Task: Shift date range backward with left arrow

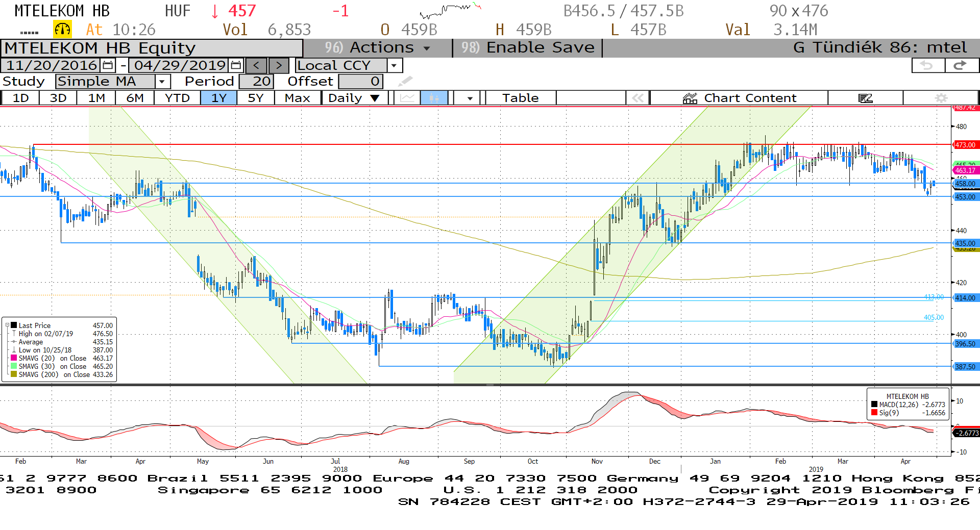Action: pos(256,65)
